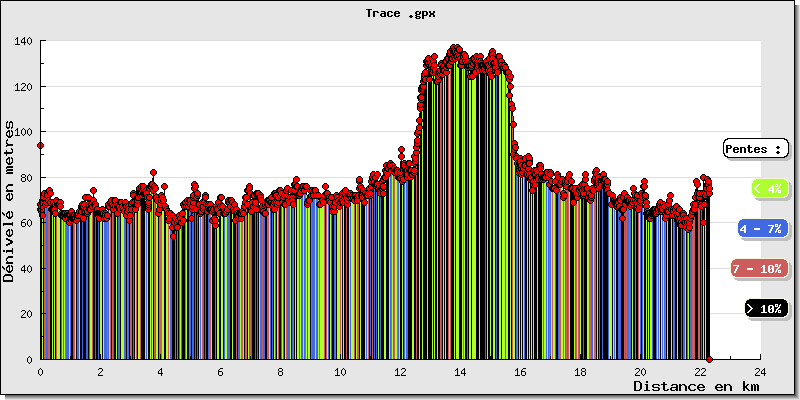Click the "Distance en km" axis label
Image resolution: width=800 pixels, height=400 pixels.
click(697, 386)
